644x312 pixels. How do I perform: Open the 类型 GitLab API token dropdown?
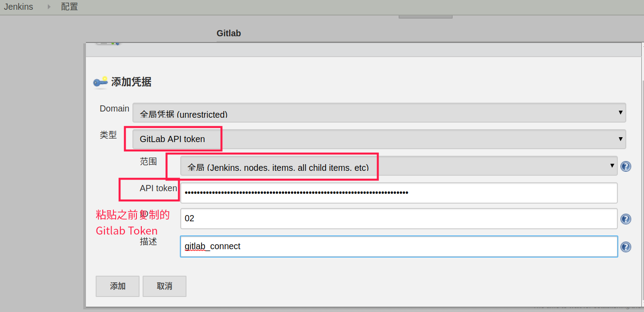click(379, 139)
